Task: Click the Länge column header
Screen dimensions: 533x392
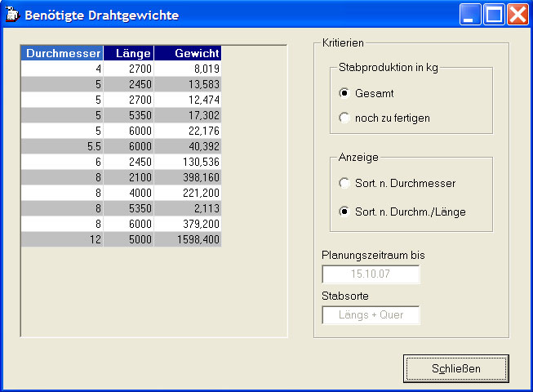Action: 129,53
